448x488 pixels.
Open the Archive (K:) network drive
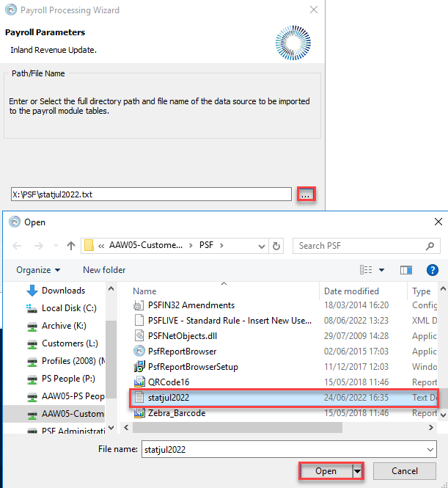pyautogui.click(x=67, y=326)
